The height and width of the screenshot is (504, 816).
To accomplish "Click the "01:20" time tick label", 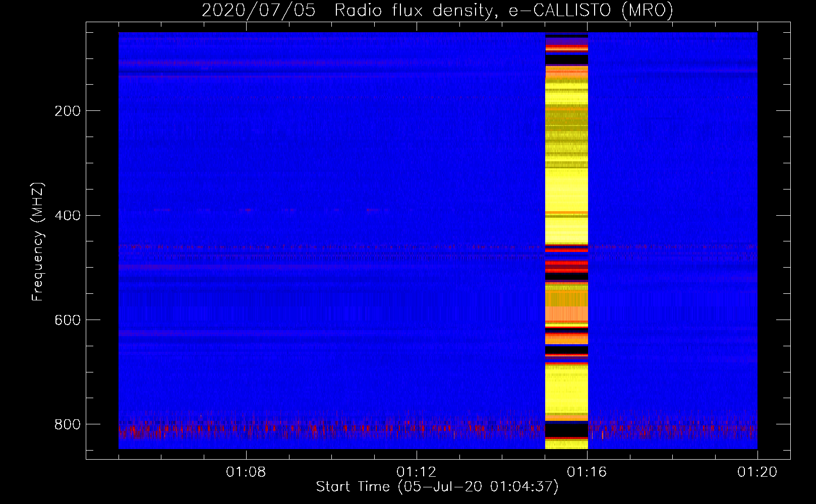I will pyautogui.click(x=757, y=472).
